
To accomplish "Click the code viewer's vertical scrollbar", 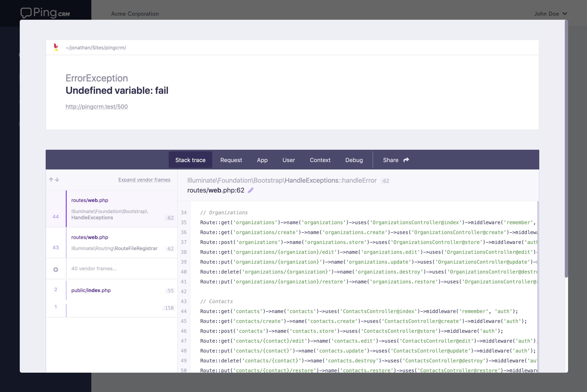I will (x=538, y=287).
